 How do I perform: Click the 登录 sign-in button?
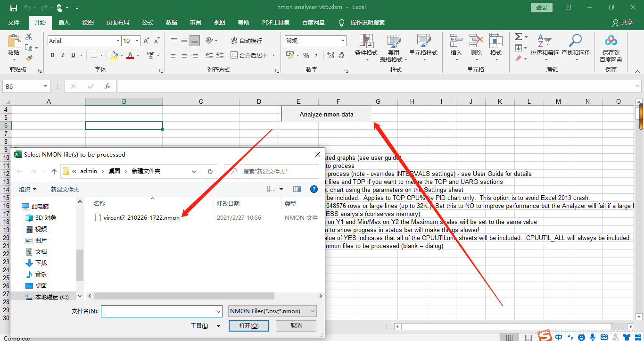coord(542,7)
